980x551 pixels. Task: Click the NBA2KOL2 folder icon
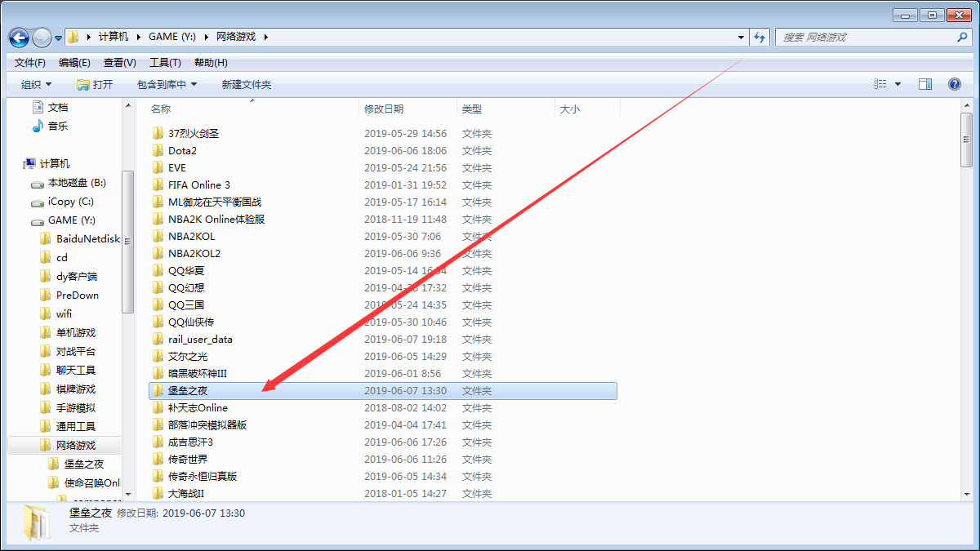tap(158, 253)
